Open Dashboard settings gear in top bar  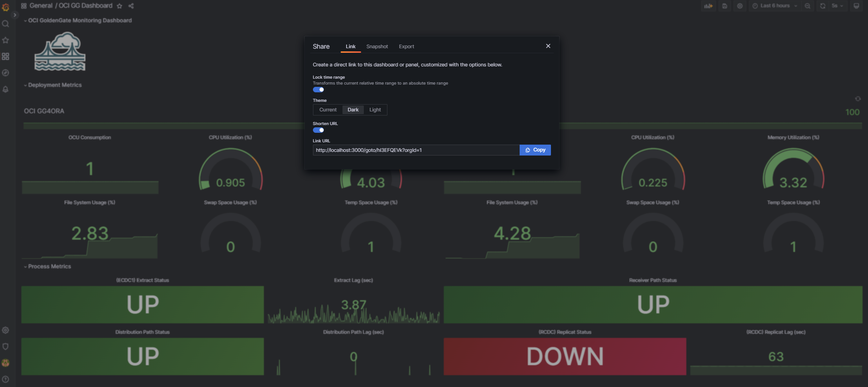[x=740, y=6]
